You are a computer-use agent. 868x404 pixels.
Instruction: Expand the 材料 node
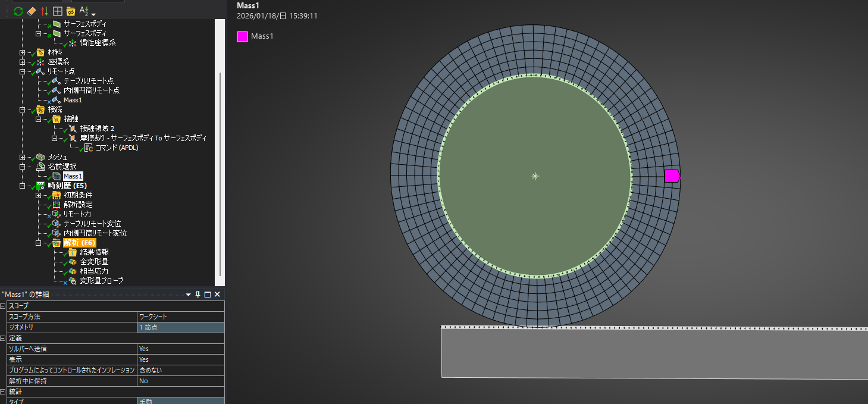[x=22, y=52]
